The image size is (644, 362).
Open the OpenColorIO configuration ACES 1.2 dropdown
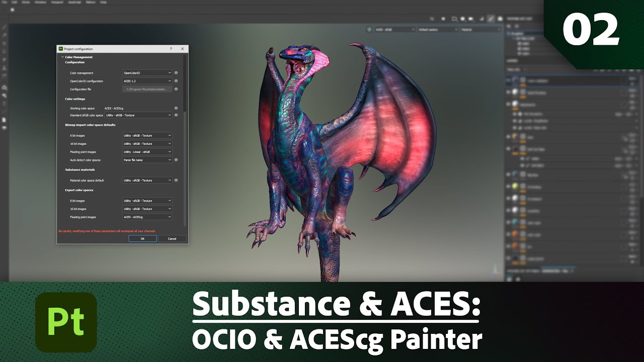147,81
